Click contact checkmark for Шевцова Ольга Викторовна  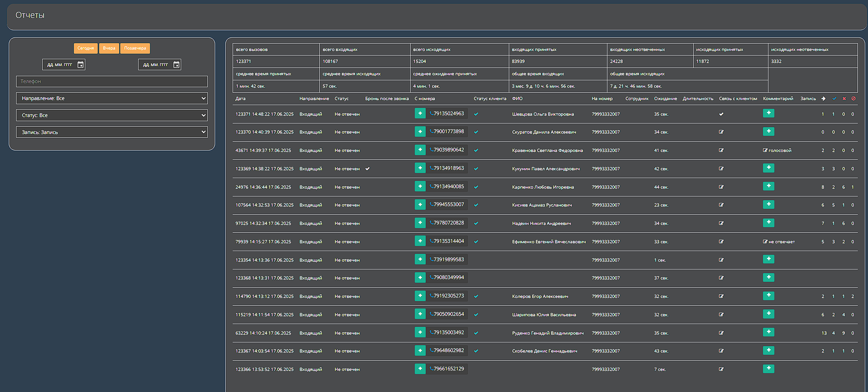tap(721, 114)
